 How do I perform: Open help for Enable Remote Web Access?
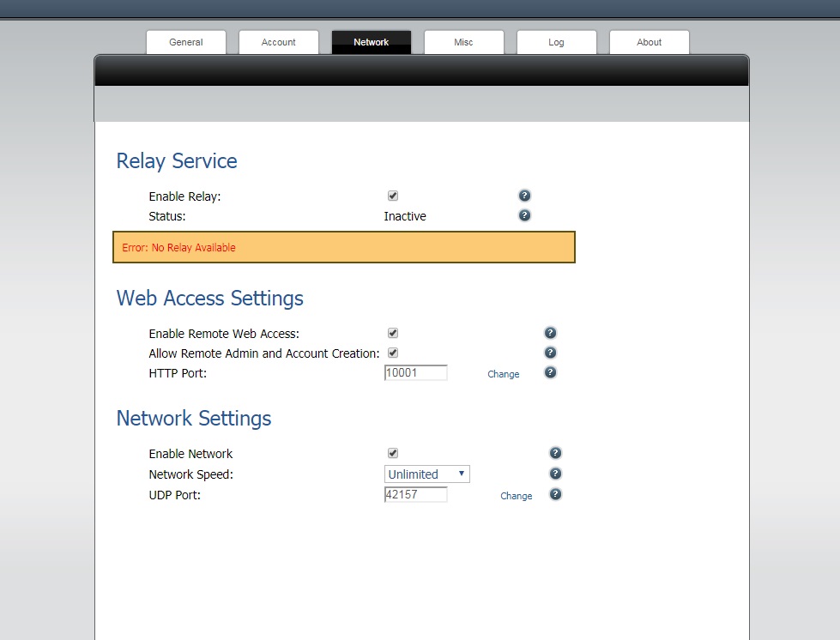pos(551,333)
